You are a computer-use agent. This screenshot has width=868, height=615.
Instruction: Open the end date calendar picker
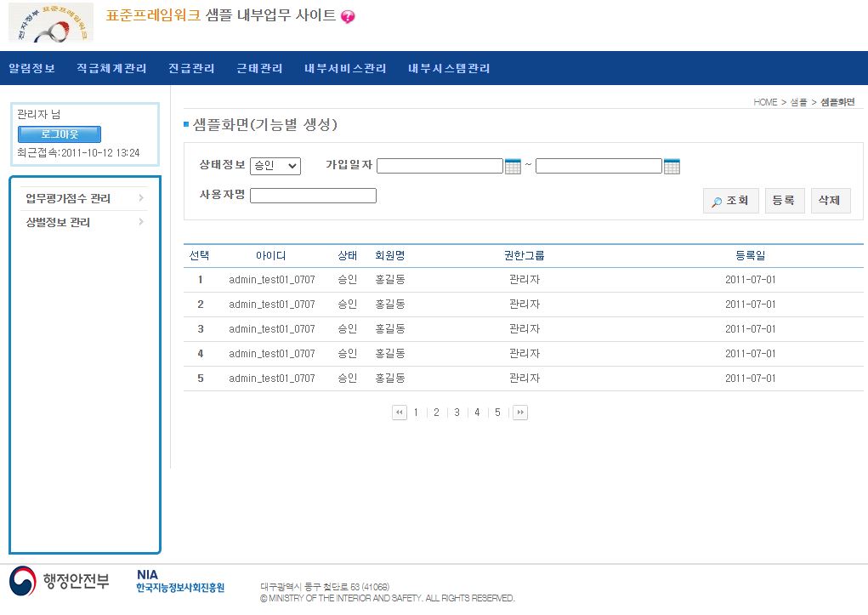click(x=672, y=167)
